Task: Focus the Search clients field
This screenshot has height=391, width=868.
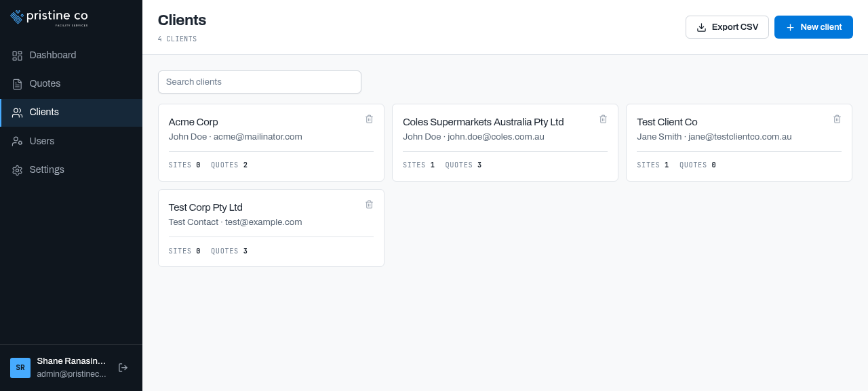Action: pos(260,82)
